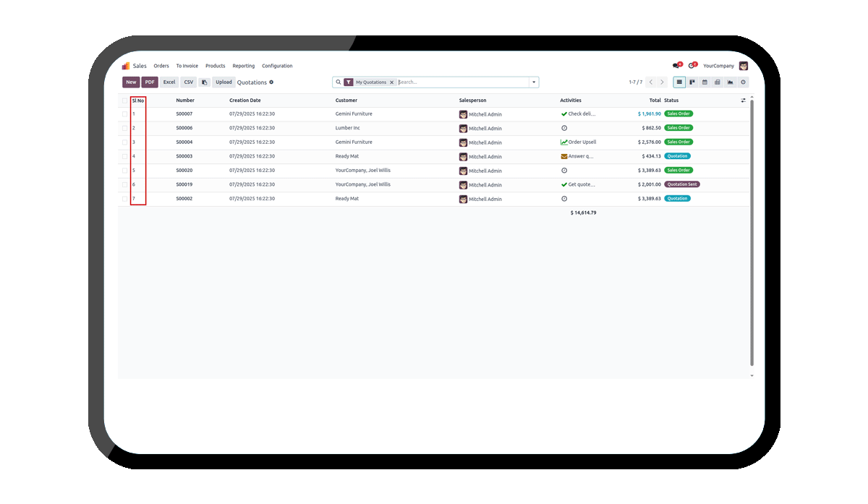
Task: Click the clock activity icon for S00006
Action: pyautogui.click(x=564, y=128)
